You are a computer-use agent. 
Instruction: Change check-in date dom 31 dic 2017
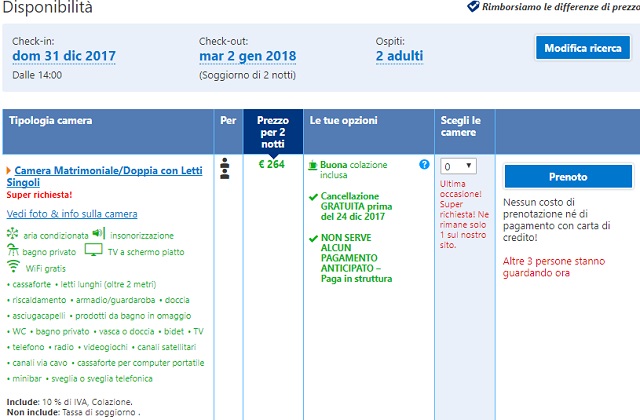(64, 56)
